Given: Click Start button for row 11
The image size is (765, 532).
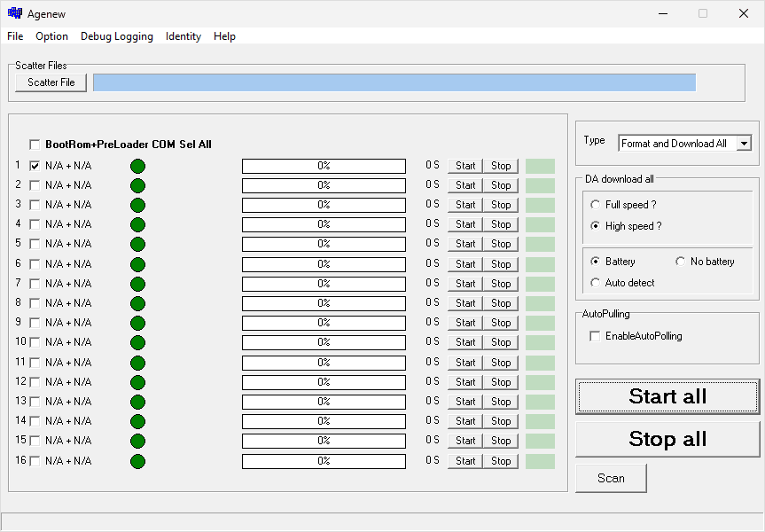Looking at the screenshot, I should pyautogui.click(x=465, y=364).
